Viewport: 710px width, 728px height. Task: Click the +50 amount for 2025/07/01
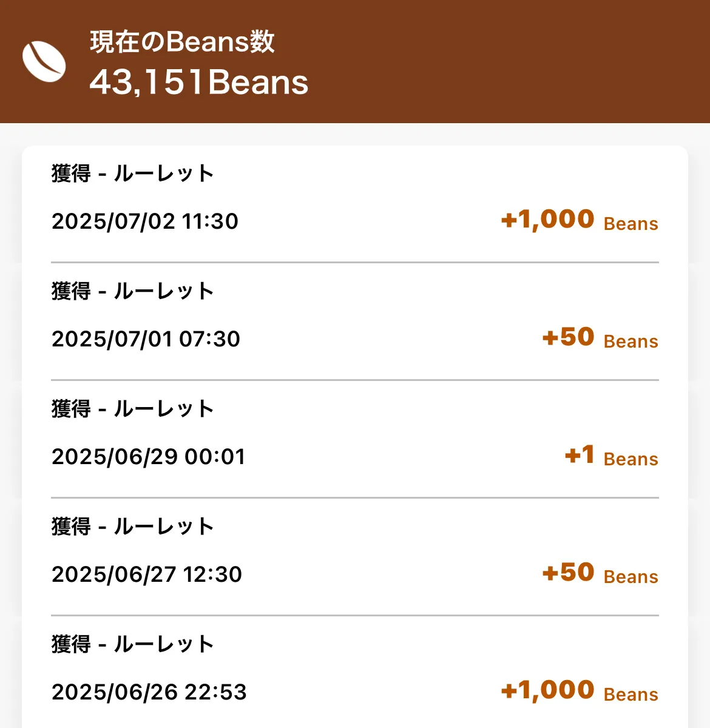[x=568, y=337]
